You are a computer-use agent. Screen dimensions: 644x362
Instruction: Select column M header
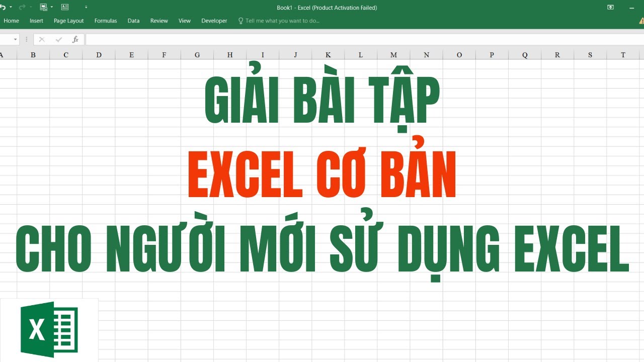[x=393, y=55]
